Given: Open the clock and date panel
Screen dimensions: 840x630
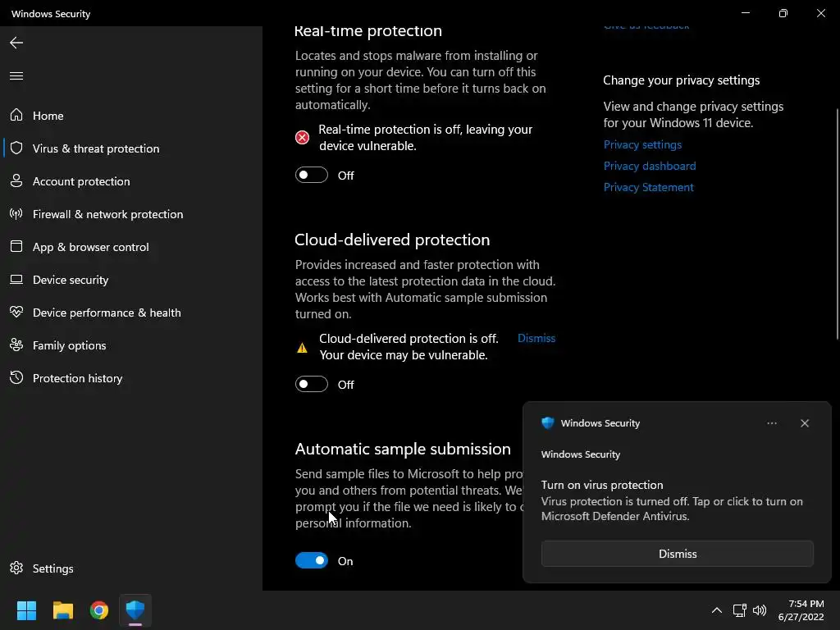Looking at the screenshot, I should [x=801, y=610].
